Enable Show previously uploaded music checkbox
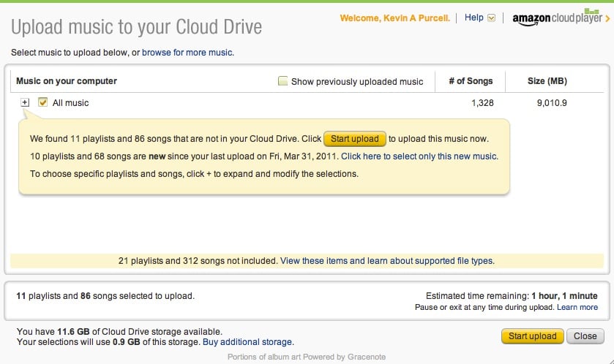 tap(282, 81)
